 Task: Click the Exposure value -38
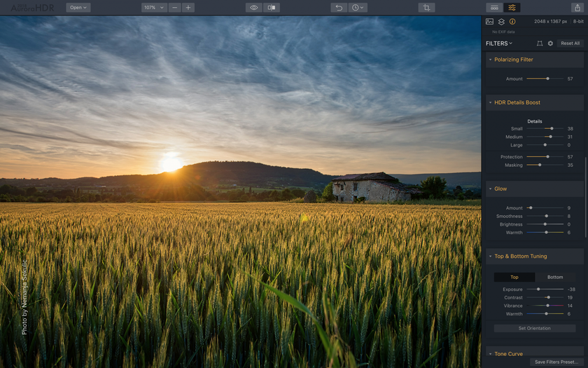(x=571, y=289)
